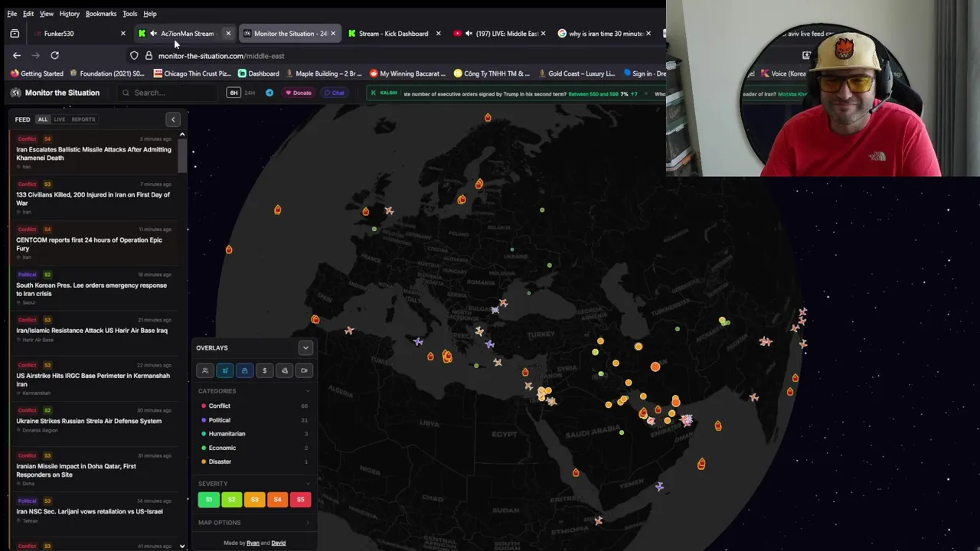Toggle the people overlay icon
This screenshot has width=980, height=551.
(x=205, y=370)
